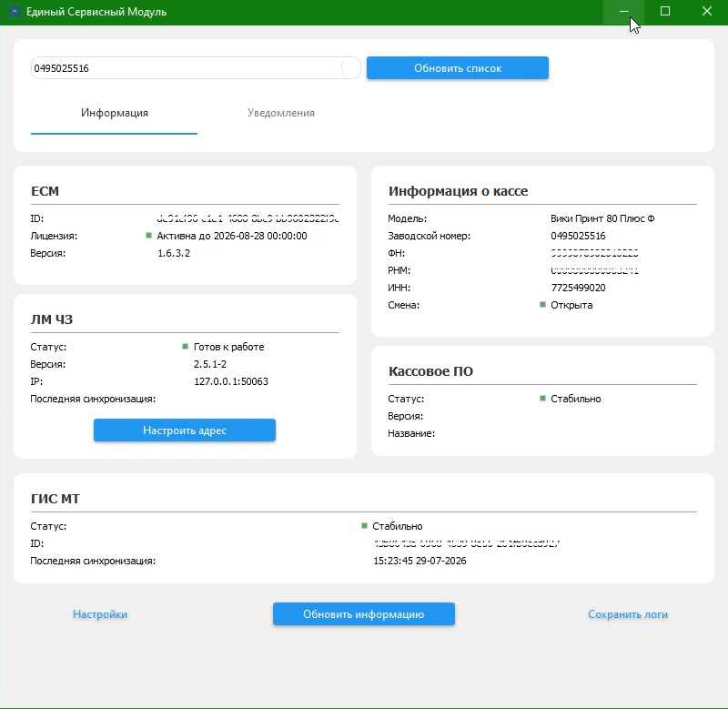
Task: Click the blurred ГИС МТ ID value
Action: (x=467, y=543)
